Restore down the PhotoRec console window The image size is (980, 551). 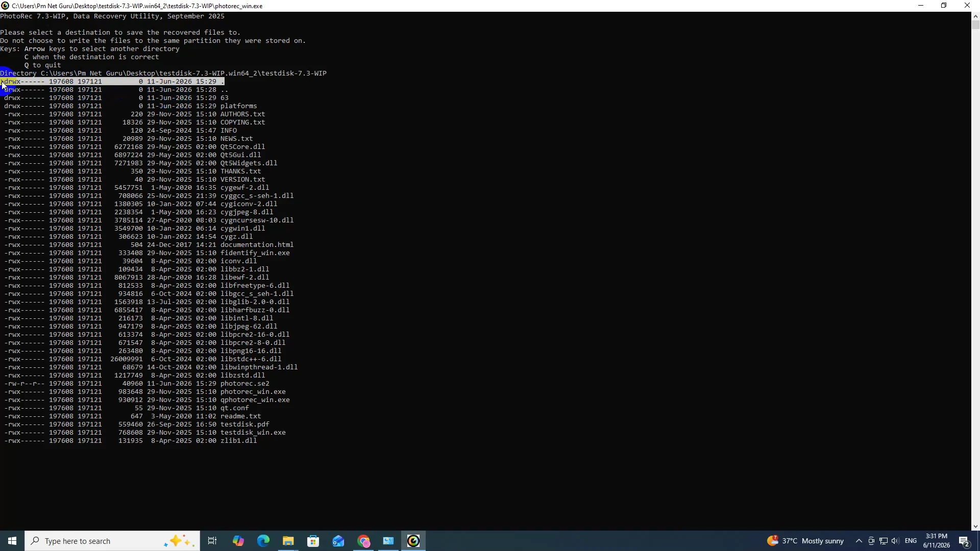coord(944,6)
